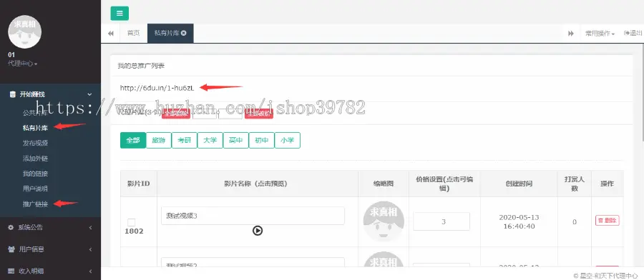Click the 用户信息 users icon
The width and height of the screenshot is (644, 280).
click(11, 249)
